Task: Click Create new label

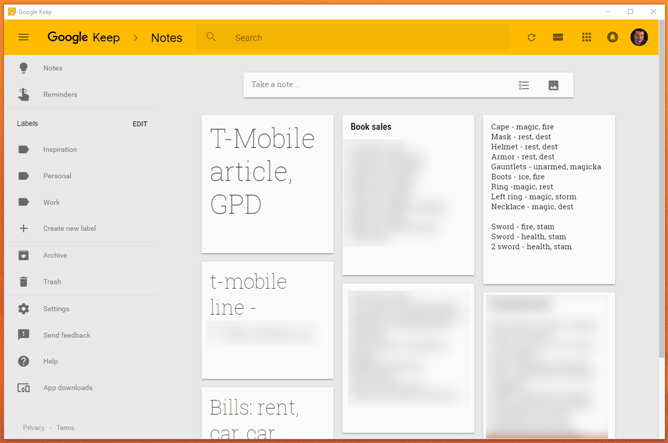Action: coord(69,228)
